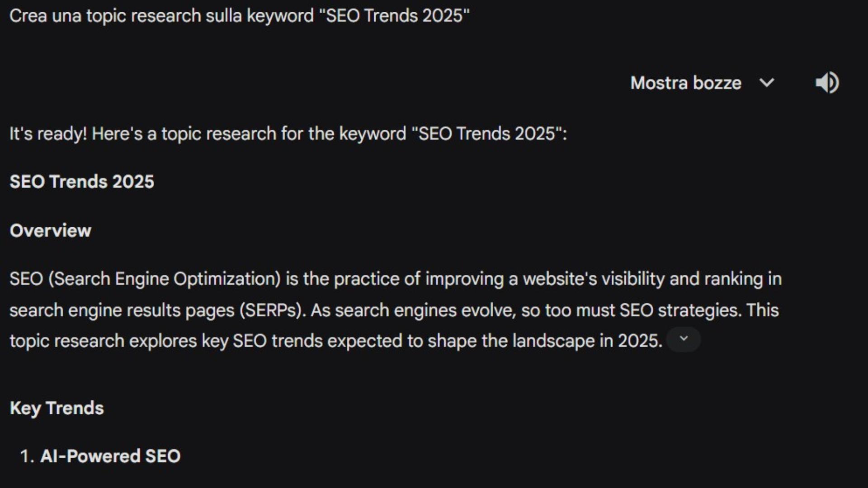Click the user prompt starting with "Crea una topic research"

240,16
